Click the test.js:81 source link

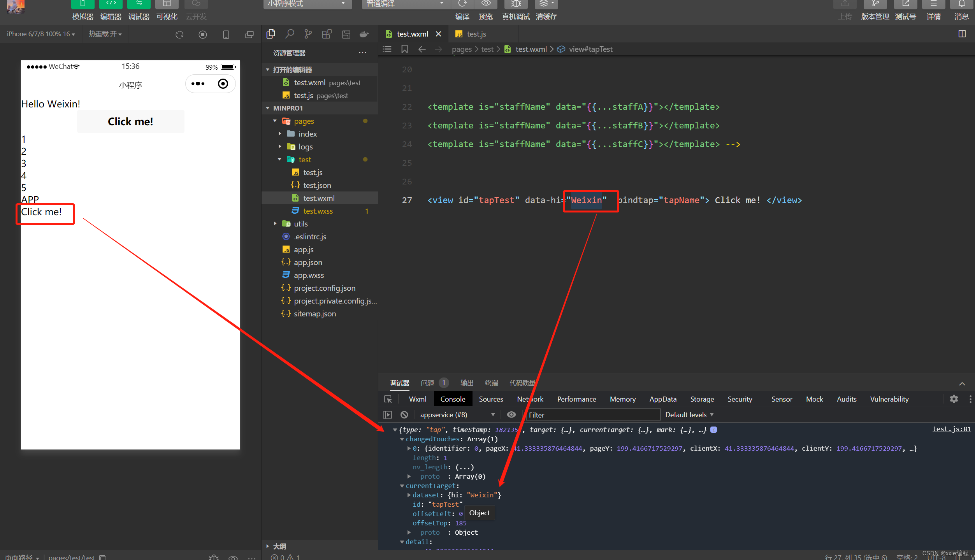[x=951, y=429]
